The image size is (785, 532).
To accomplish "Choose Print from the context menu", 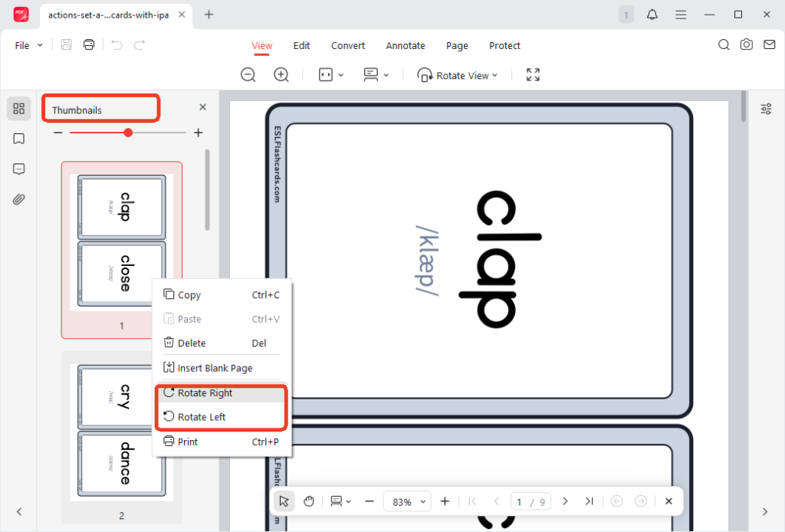I will [x=222, y=442].
